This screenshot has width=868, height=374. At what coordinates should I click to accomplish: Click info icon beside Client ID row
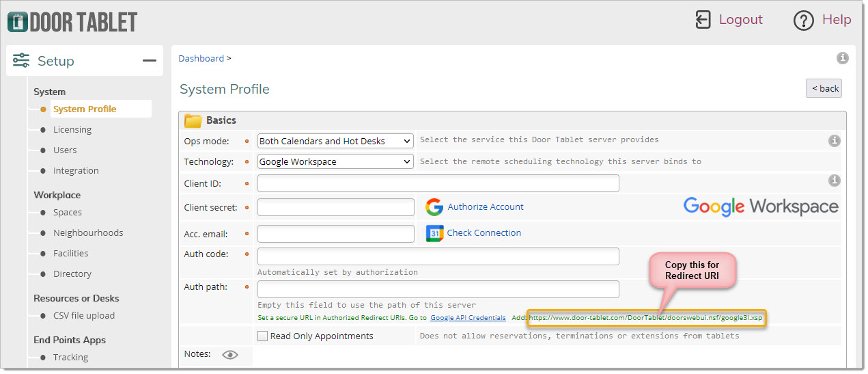pos(834,181)
